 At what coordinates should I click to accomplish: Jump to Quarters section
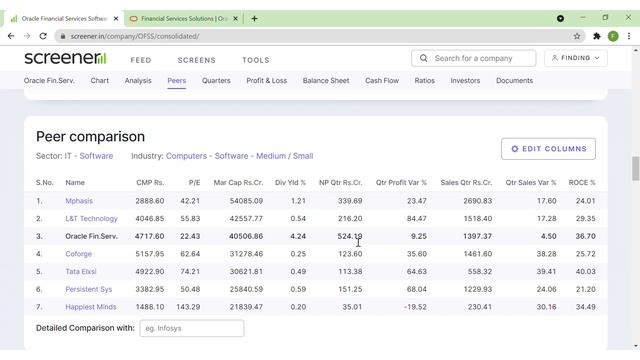pos(216,80)
